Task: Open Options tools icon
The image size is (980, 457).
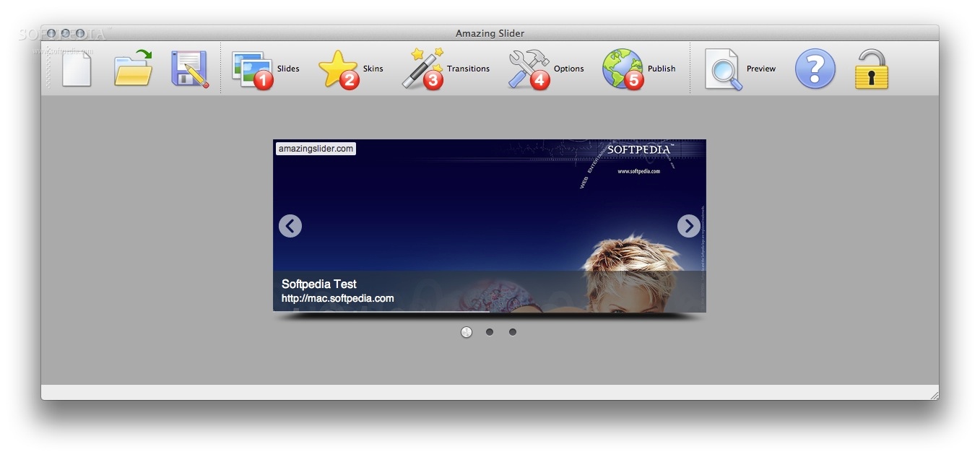Action: tap(529, 69)
